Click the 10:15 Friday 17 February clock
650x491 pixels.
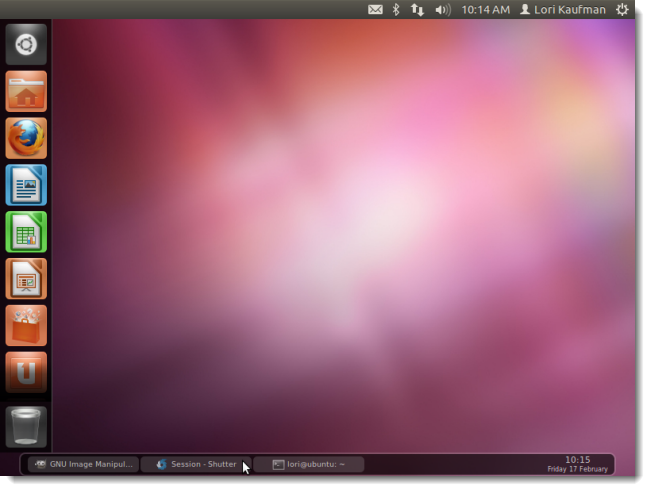point(577,464)
